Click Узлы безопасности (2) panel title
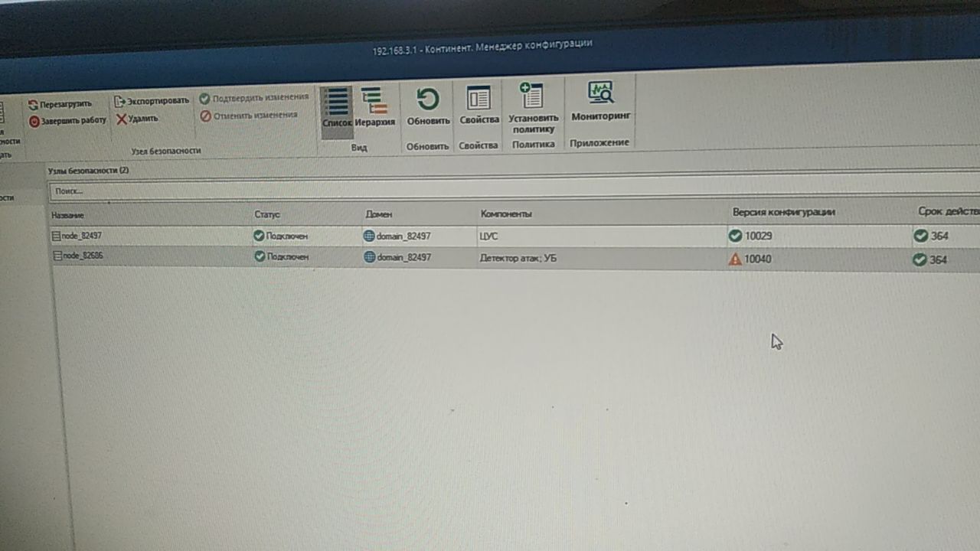The image size is (980, 551). point(89,171)
